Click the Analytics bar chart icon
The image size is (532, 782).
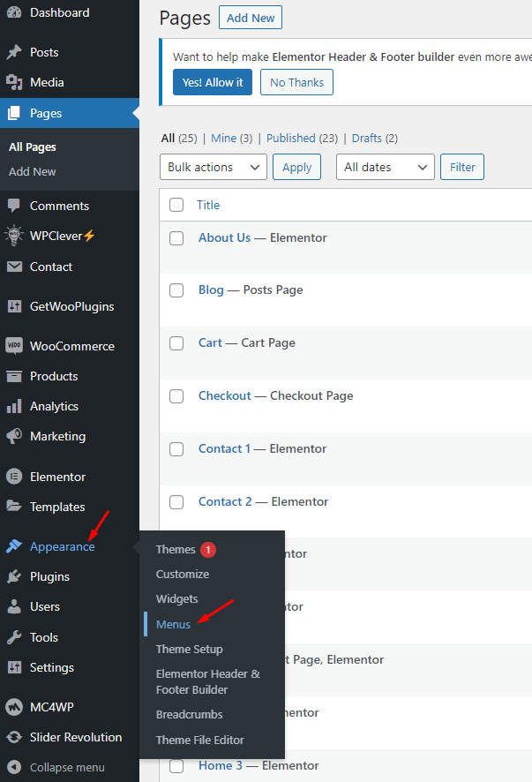(14, 406)
